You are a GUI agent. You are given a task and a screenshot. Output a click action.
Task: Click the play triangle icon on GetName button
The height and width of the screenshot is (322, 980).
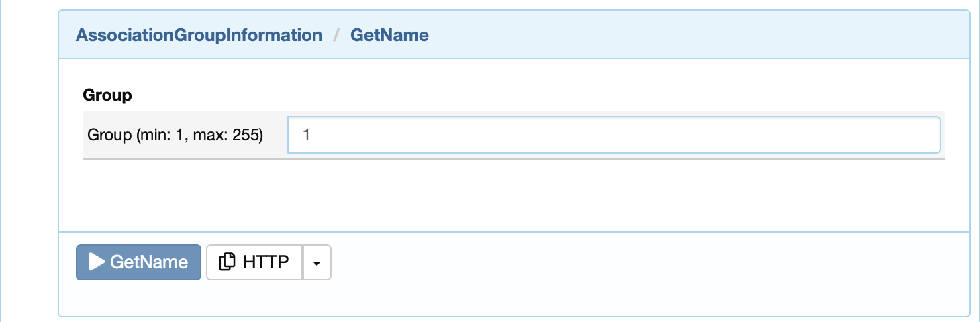pyautogui.click(x=97, y=262)
